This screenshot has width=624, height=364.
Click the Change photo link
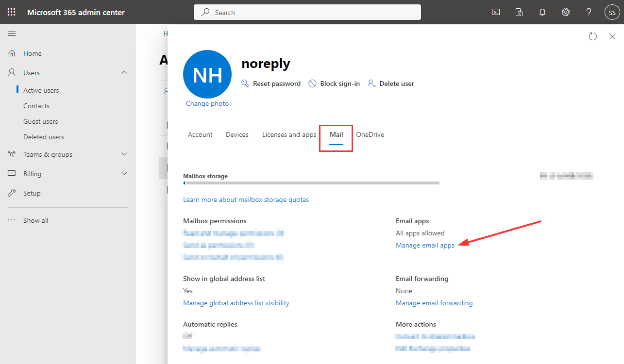(207, 103)
